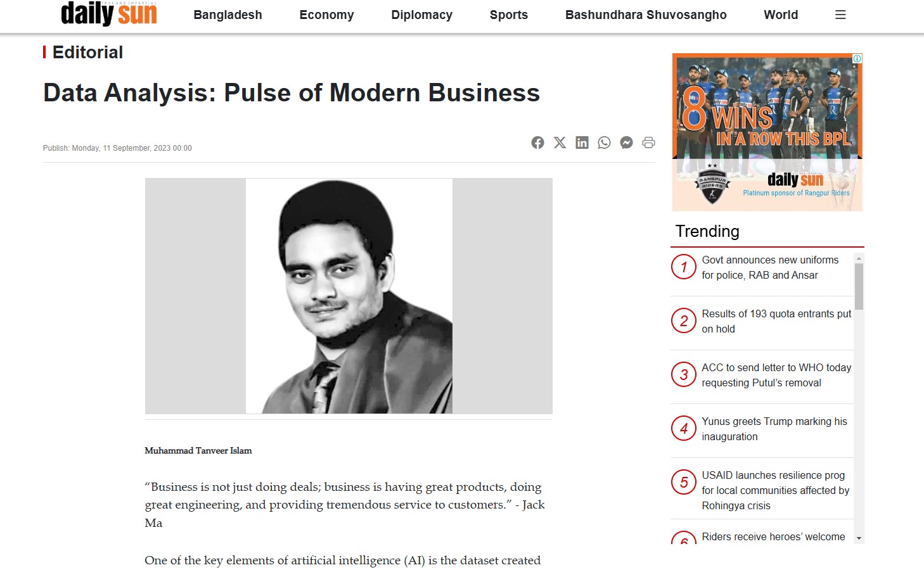Open the Economy section
The width and height of the screenshot is (924, 570).
[326, 15]
